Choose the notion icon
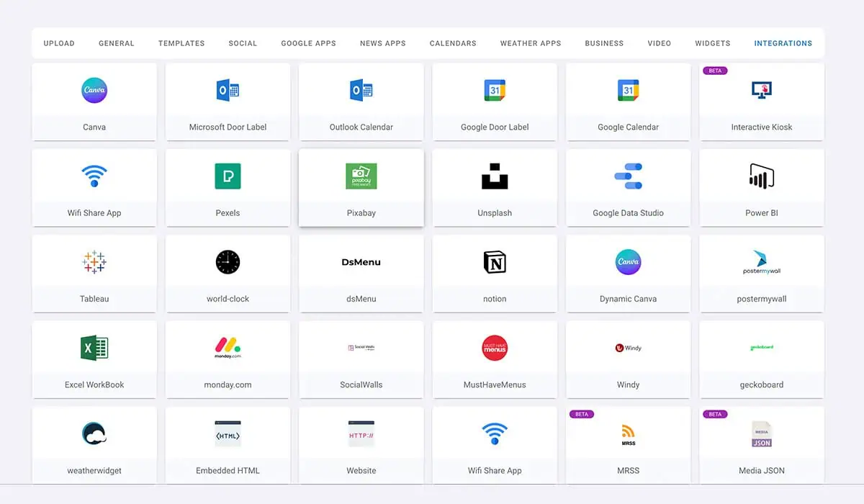The height and width of the screenshot is (504, 864). [x=495, y=262]
